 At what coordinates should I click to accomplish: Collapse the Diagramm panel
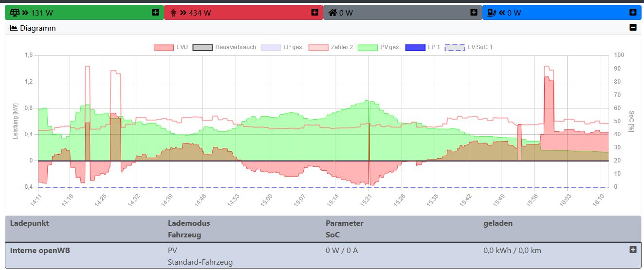coord(633,28)
